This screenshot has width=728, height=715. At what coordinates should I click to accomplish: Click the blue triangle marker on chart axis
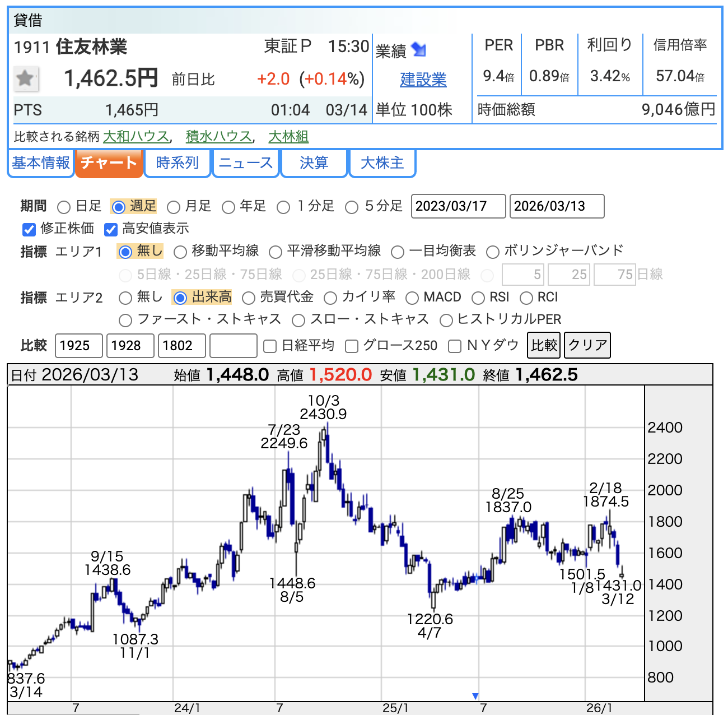click(475, 696)
